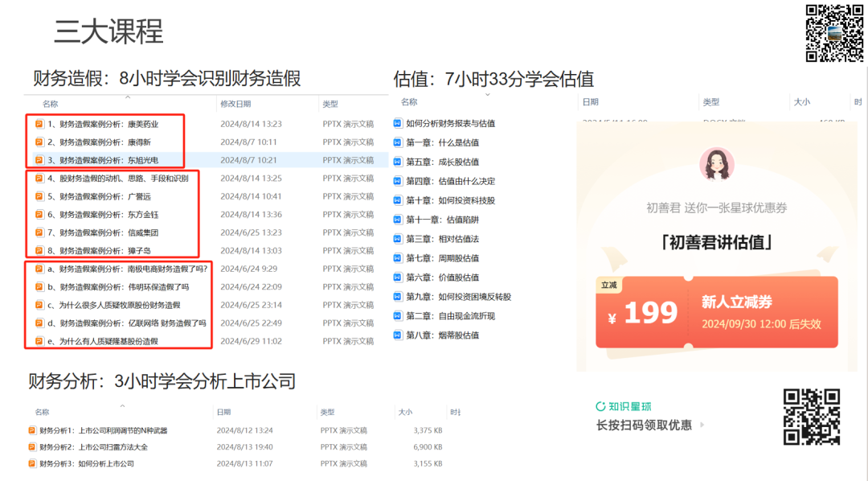
Task: Click the 「初善君讲估值」 title
Action: pyautogui.click(x=717, y=242)
